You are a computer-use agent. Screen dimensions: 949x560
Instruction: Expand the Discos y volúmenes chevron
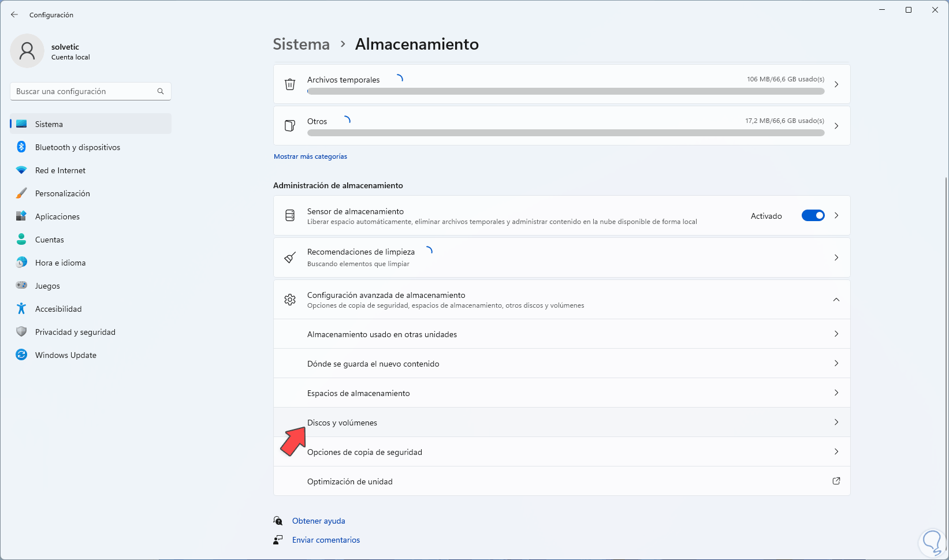(836, 423)
